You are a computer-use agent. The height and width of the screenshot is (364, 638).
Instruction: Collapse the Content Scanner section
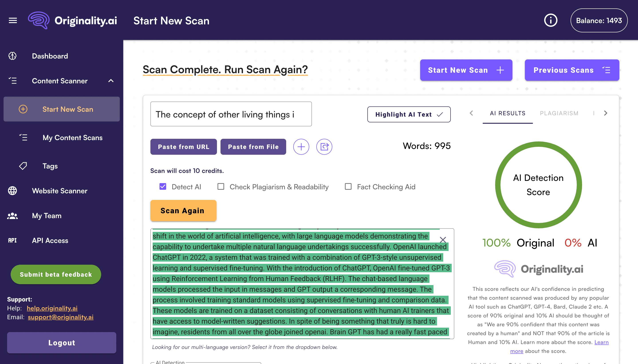(x=111, y=81)
